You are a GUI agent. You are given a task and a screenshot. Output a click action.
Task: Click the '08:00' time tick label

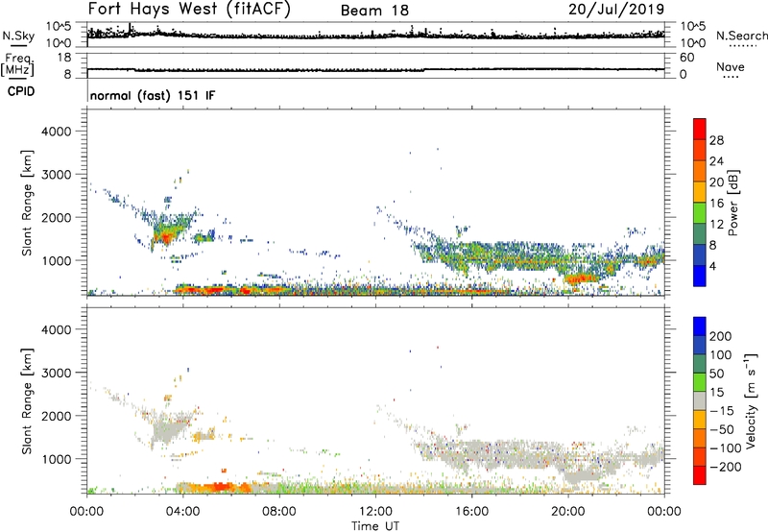pyautogui.click(x=279, y=512)
